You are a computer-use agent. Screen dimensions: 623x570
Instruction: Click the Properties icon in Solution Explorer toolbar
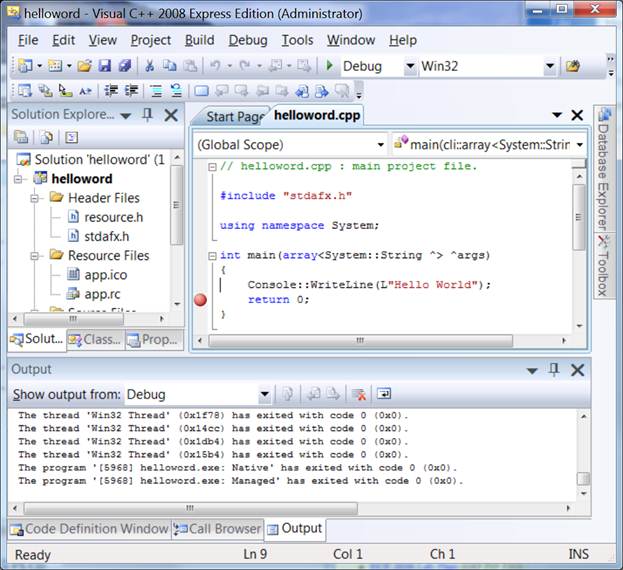point(21,137)
